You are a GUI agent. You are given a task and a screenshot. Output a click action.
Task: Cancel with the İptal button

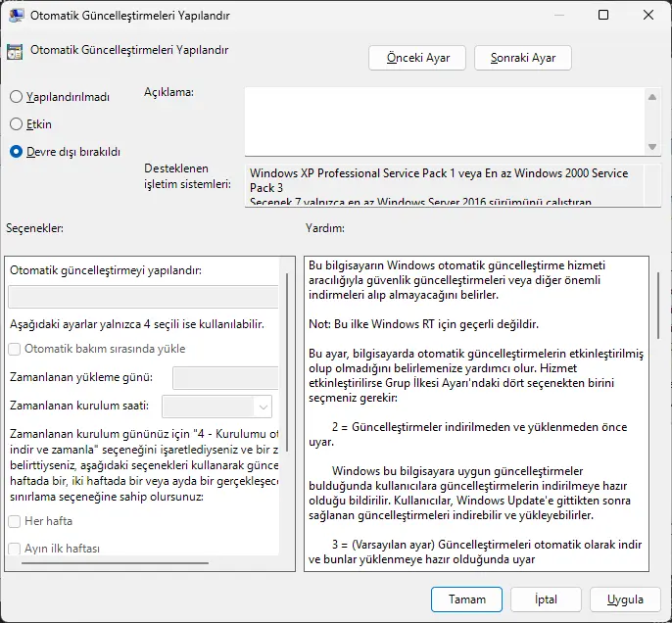[546, 599]
